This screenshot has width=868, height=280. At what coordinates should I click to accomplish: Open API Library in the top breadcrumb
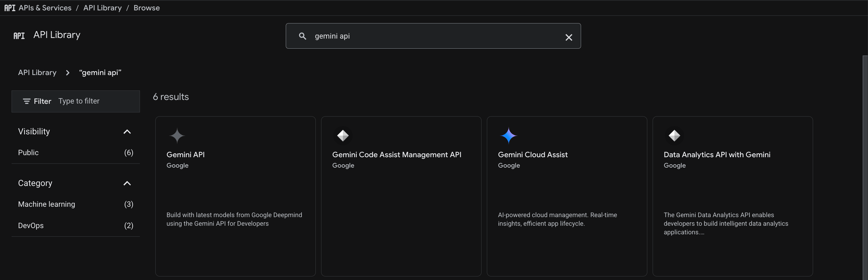102,8
